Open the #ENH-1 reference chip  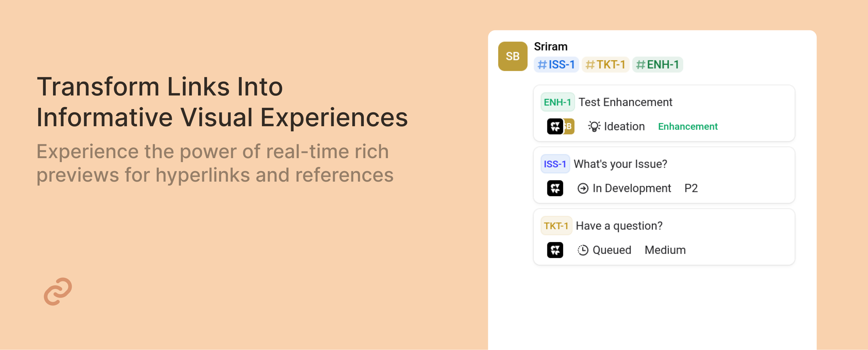[x=657, y=64]
